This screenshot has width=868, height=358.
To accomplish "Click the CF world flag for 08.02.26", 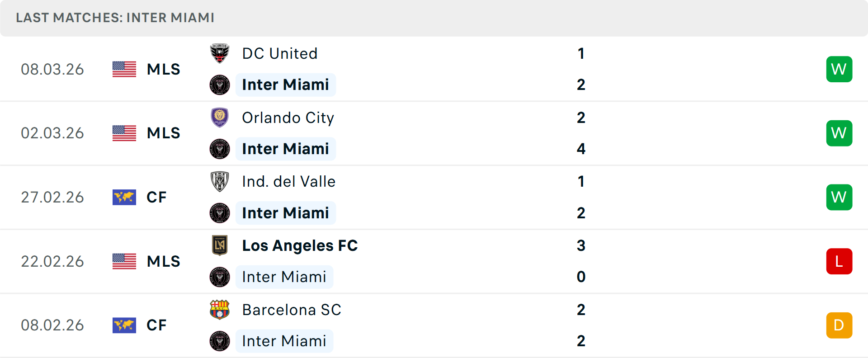I will pyautogui.click(x=124, y=325).
